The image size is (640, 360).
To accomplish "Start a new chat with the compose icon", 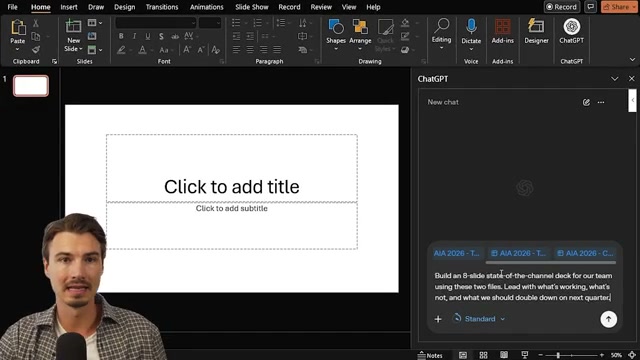I will 586,102.
